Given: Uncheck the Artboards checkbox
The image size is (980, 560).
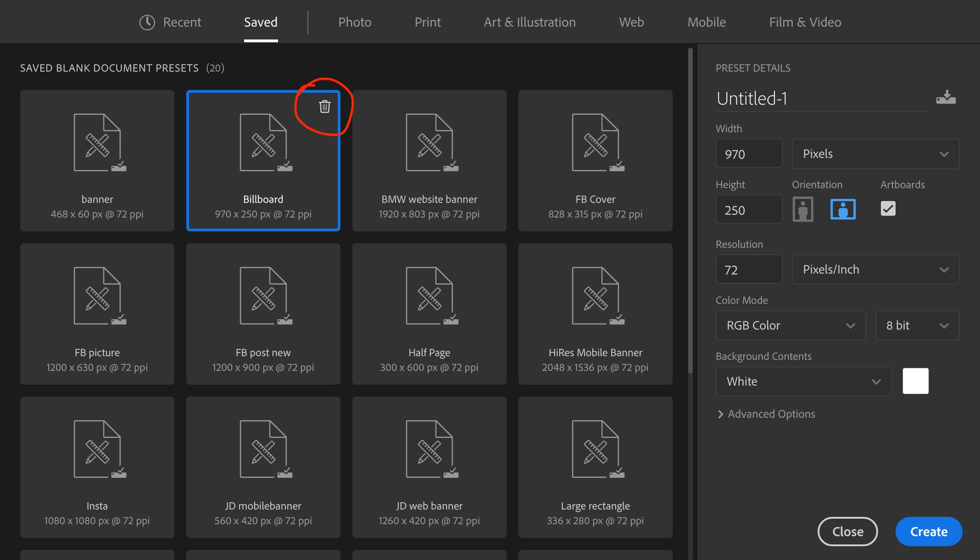Looking at the screenshot, I should 888,209.
